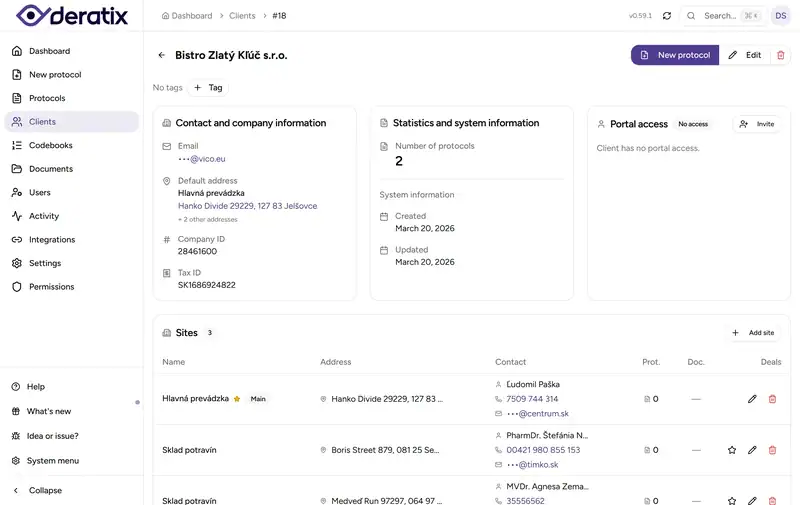The width and height of the screenshot is (800, 505).
Task: Open Help in the sidebar
Action: click(71, 387)
